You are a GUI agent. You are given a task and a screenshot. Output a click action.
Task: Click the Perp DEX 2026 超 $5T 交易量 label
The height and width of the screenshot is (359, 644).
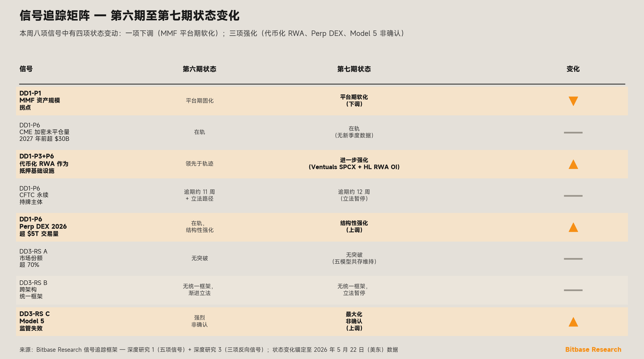click(x=43, y=227)
